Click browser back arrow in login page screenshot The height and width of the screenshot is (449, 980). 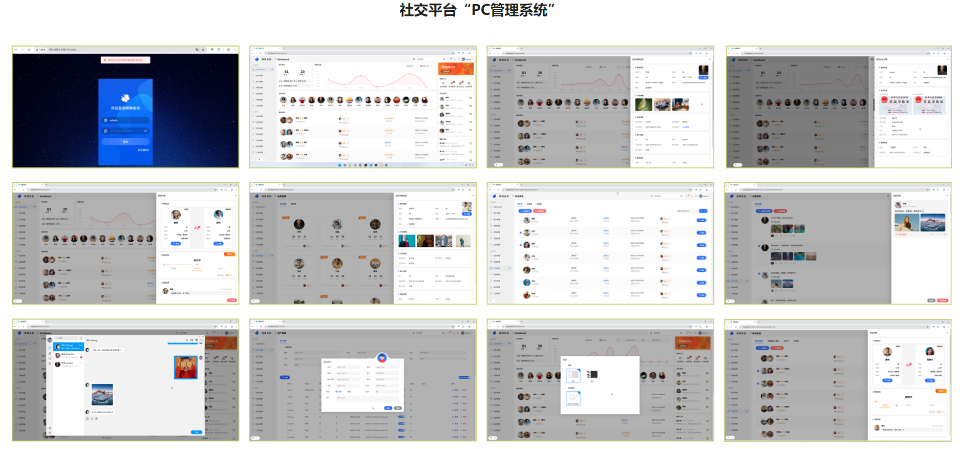[16, 50]
